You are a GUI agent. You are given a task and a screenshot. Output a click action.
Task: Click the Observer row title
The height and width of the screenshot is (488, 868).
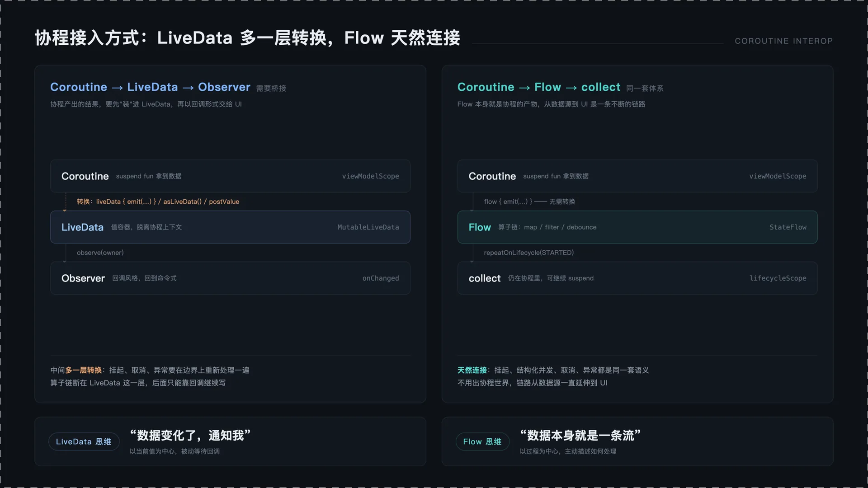tap(83, 278)
